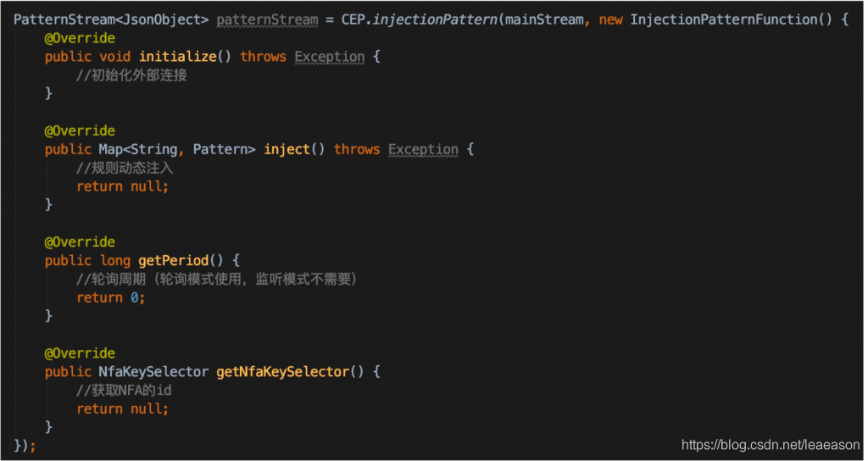The height and width of the screenshot is (461, 868).
Task: Place cursor on getNfaKeySelector method name
Action: 282,371
